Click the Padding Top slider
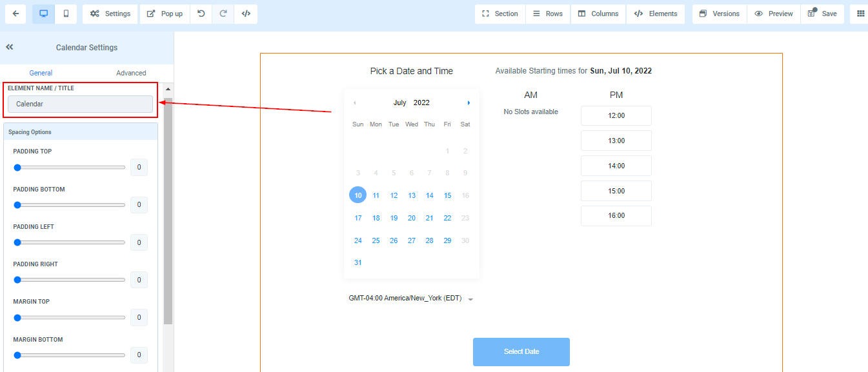868x372 pixels. (69, 168)
